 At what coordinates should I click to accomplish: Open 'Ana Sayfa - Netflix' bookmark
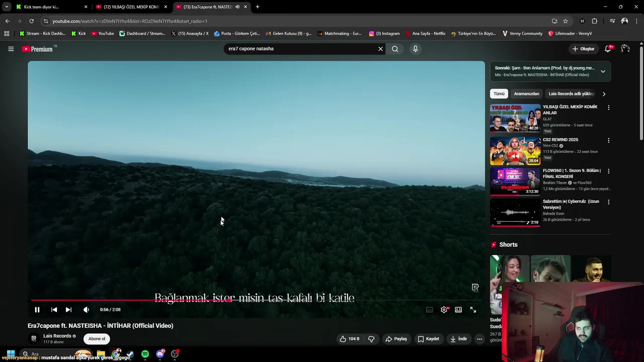pos(425,34)
